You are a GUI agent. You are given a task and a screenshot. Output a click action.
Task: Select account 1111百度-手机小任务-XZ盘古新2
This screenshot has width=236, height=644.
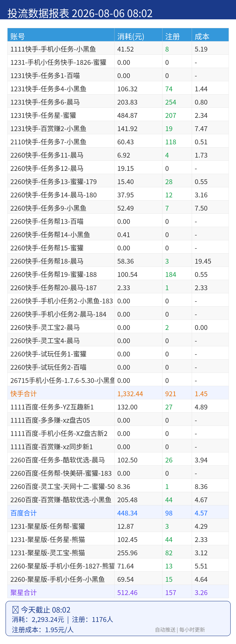59,434
